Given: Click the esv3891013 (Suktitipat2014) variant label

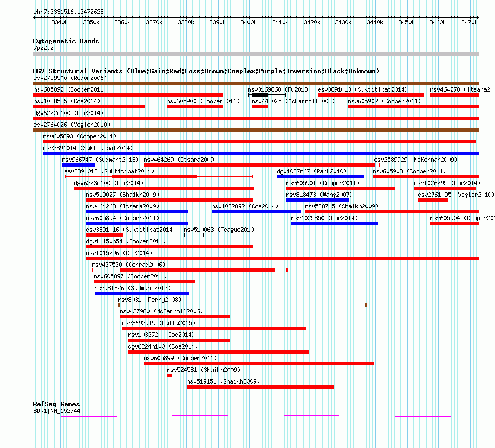Looking at the screenshot, I should (363, 89).
